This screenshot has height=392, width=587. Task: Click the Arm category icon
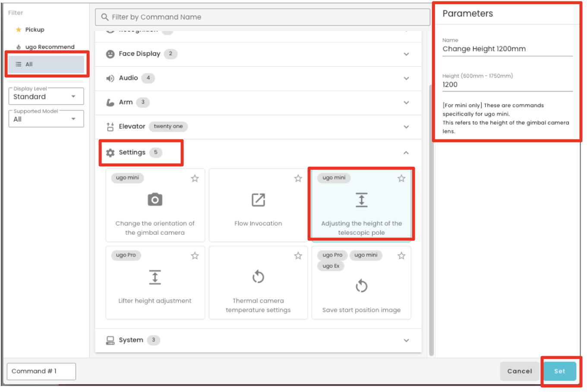coord(110,102)
